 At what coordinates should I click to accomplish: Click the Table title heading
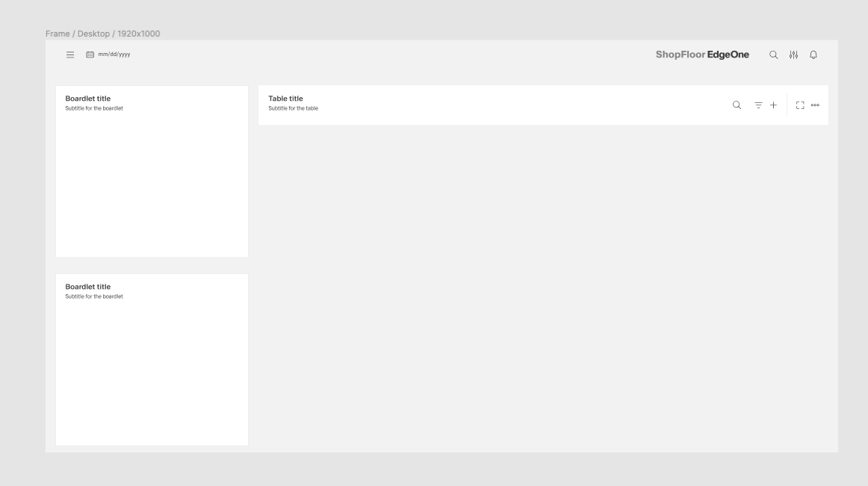285,99
